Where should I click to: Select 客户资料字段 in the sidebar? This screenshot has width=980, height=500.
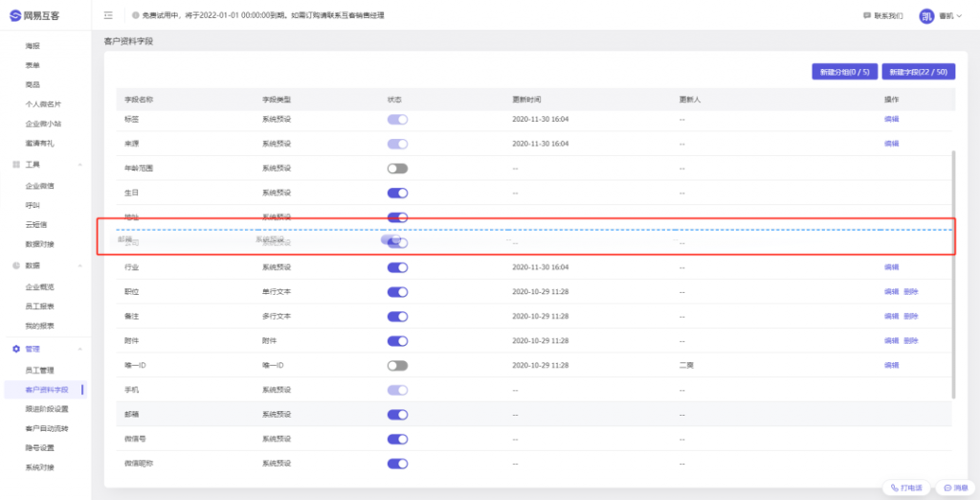(x=47, y=389)
